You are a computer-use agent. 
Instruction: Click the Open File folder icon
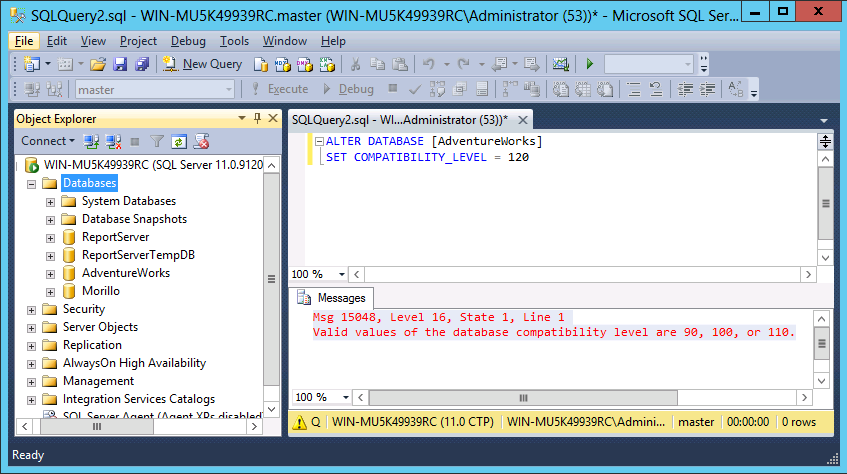click(98, 64)
